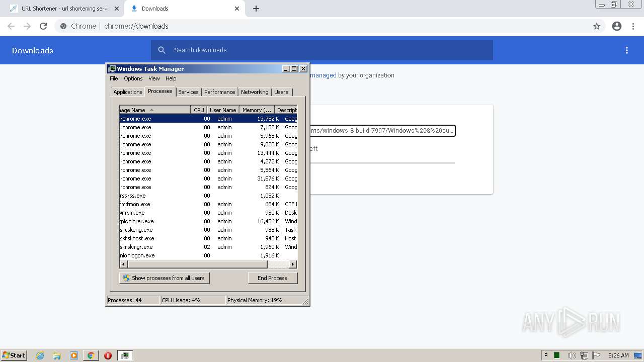Image resolution: width=644 pixels, height=362 pixels.
Task: Switch to Chrome taskbar button
Action: (91, 355)
